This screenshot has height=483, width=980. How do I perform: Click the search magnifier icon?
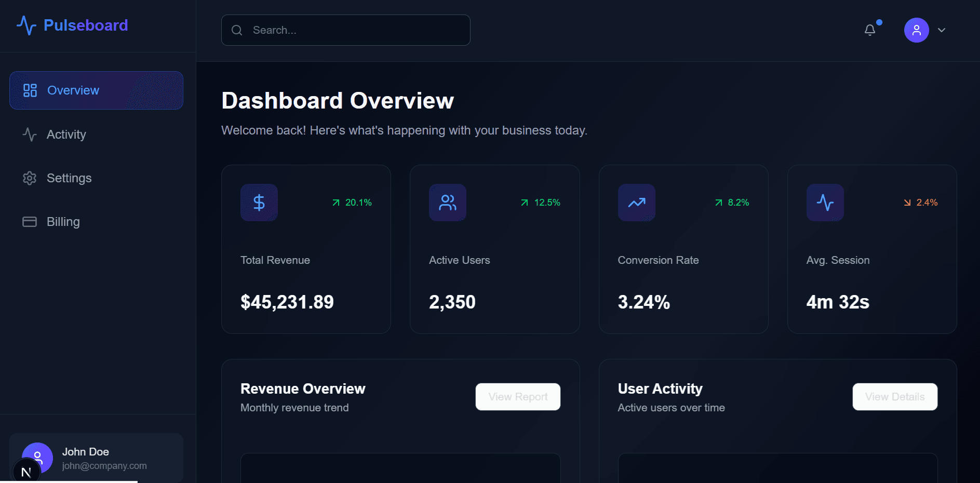[x=237, y=30]
